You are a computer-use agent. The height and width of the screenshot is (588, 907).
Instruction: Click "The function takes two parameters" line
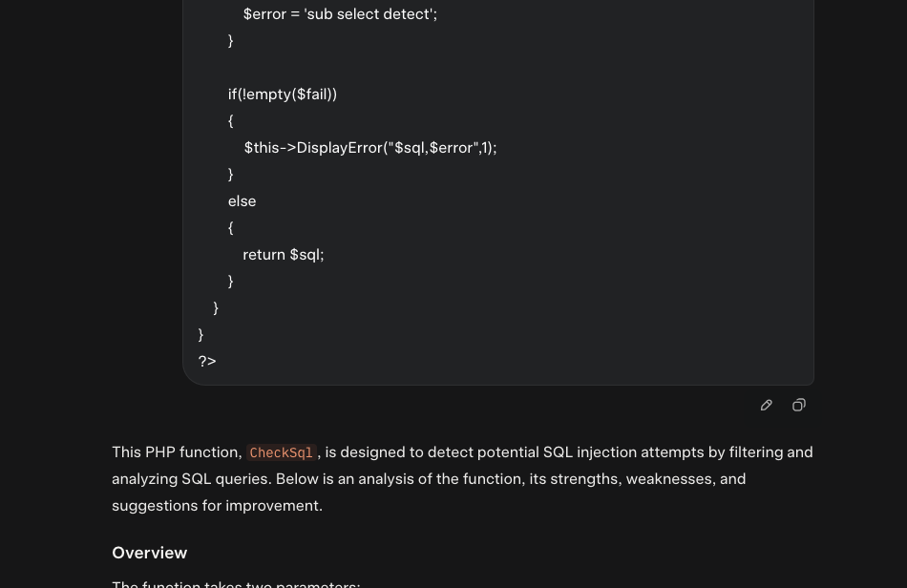[236, 584]
